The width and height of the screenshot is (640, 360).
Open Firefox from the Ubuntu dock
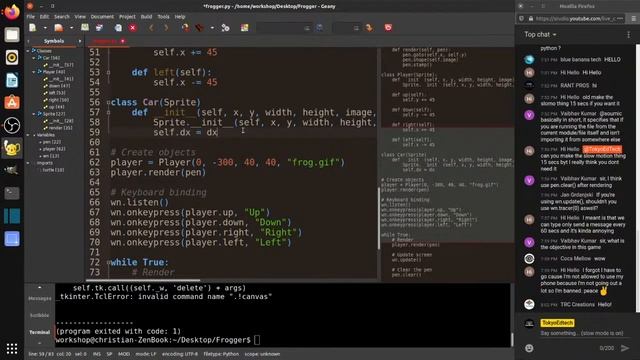click(12, 12)
